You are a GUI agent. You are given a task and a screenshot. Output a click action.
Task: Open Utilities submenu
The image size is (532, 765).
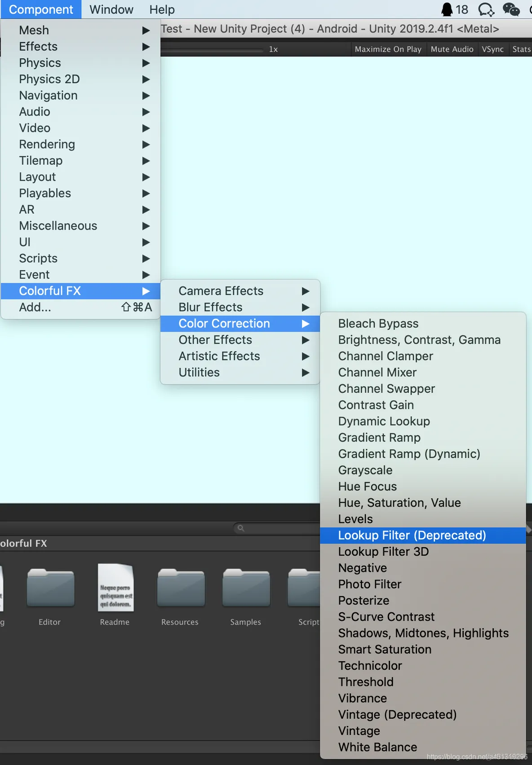[240, 372]
